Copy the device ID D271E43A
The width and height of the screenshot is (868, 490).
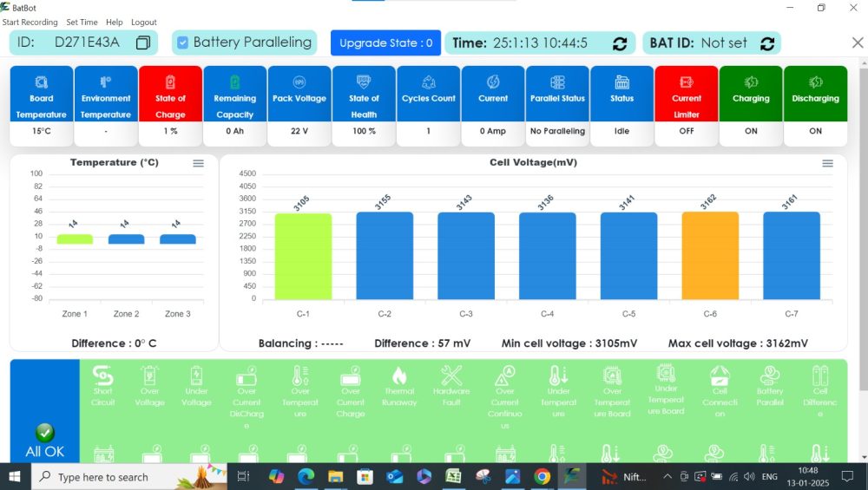coord(143,42)
